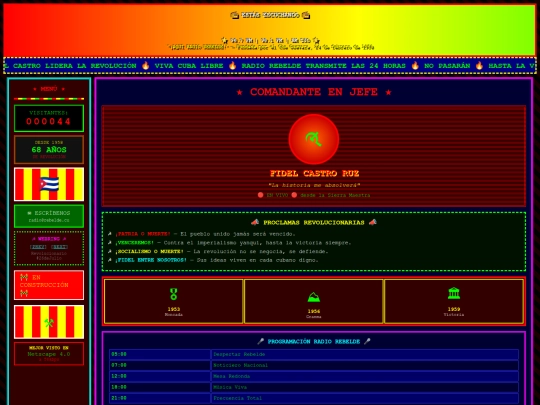The width and height of the screenshot is (540, 405).
Task: Click the ¡VENCEREMOS! slogan
Action: (134, 242)
